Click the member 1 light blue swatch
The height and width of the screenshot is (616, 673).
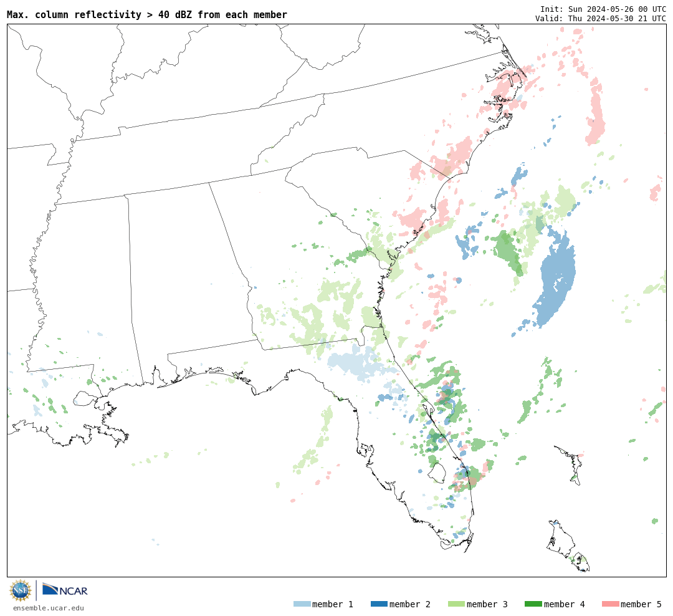point(302,604)
